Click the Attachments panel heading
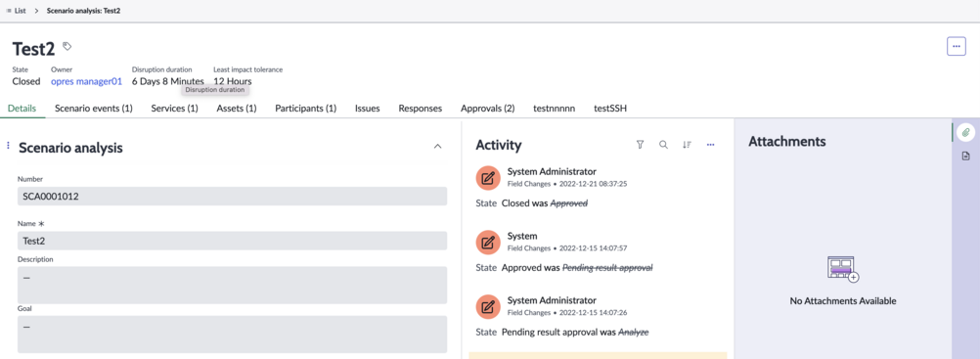This screenshot has width=980, height=359. pos(787,141)
